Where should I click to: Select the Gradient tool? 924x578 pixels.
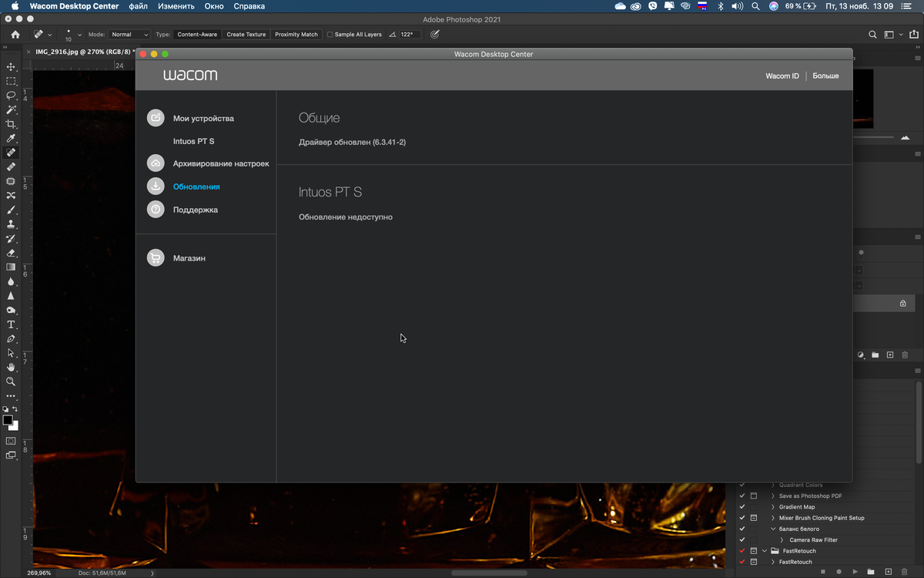11,267
